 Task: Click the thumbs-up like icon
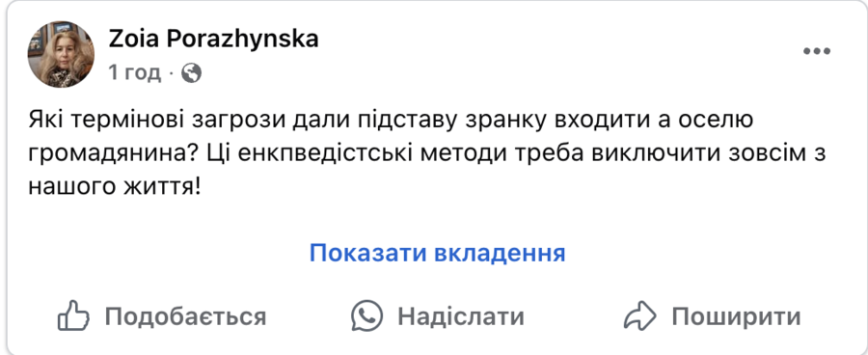73,315
